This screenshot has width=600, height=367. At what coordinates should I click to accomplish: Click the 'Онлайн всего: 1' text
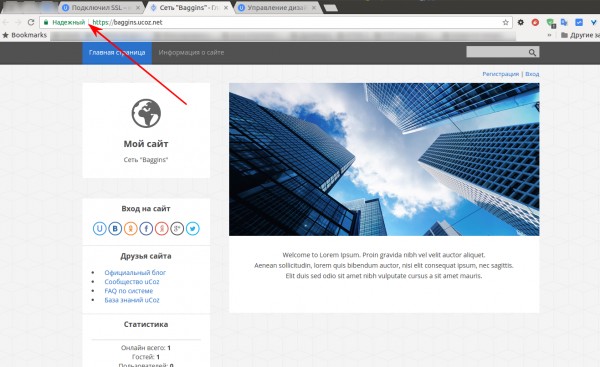pyautogui.click(x=146, y=348)
